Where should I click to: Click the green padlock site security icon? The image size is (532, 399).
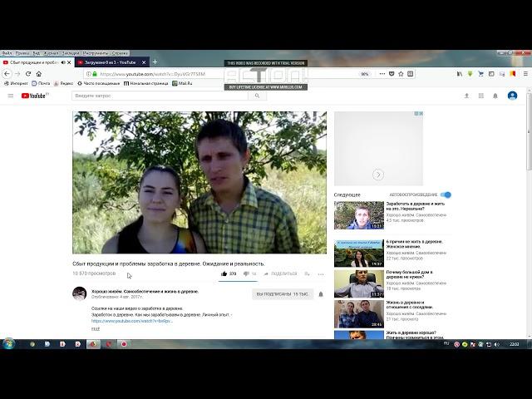pos(95,74)
